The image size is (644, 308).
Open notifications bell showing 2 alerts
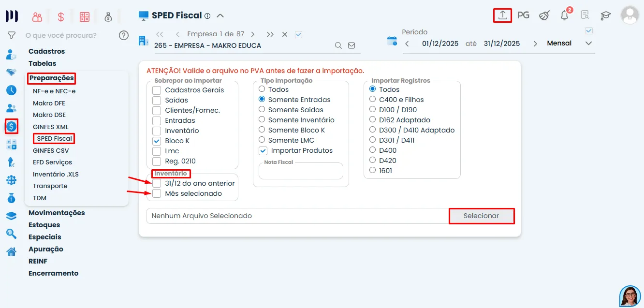click(564, 15)
